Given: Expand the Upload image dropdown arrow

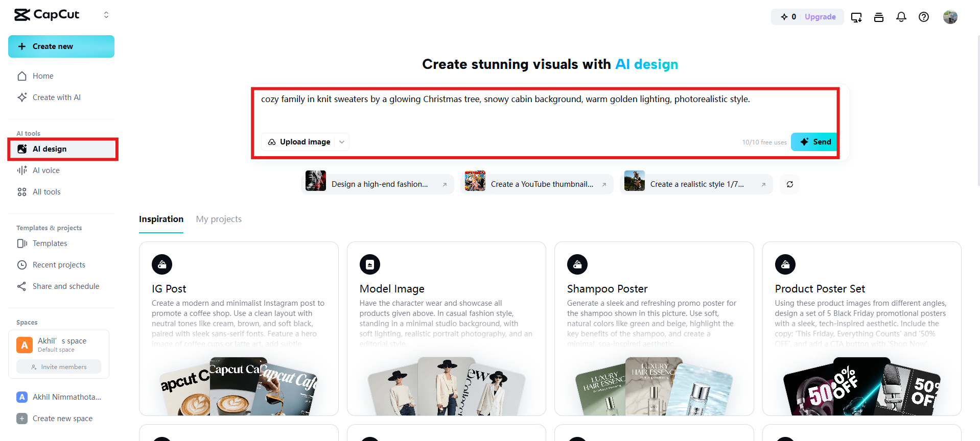Looking at the screenshot, I should (342, 142).
